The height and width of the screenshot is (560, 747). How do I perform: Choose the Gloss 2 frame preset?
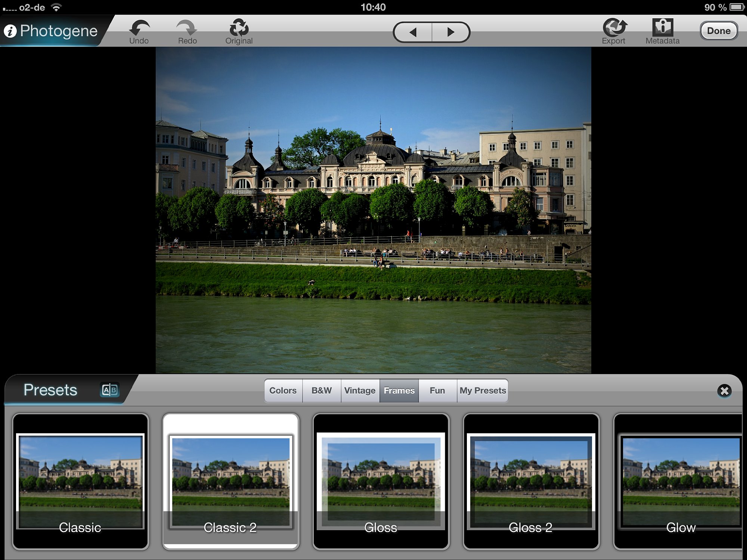click(531, 481)
